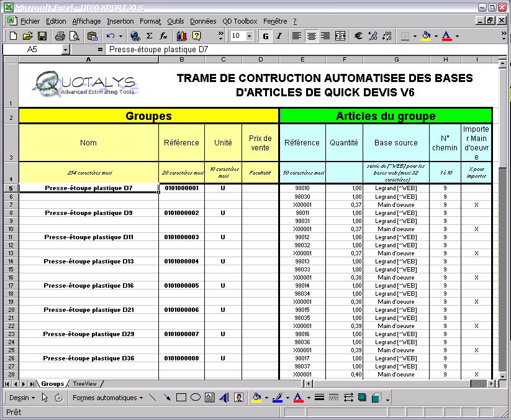
Task: Click the Merge and Center icon
Action: [340, 36]
